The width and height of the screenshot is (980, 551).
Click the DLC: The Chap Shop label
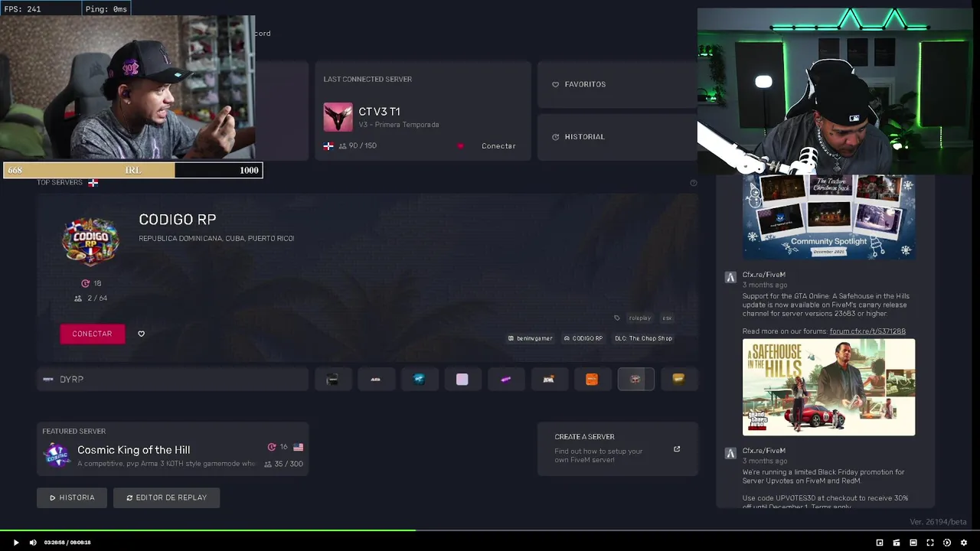[643, 338]
